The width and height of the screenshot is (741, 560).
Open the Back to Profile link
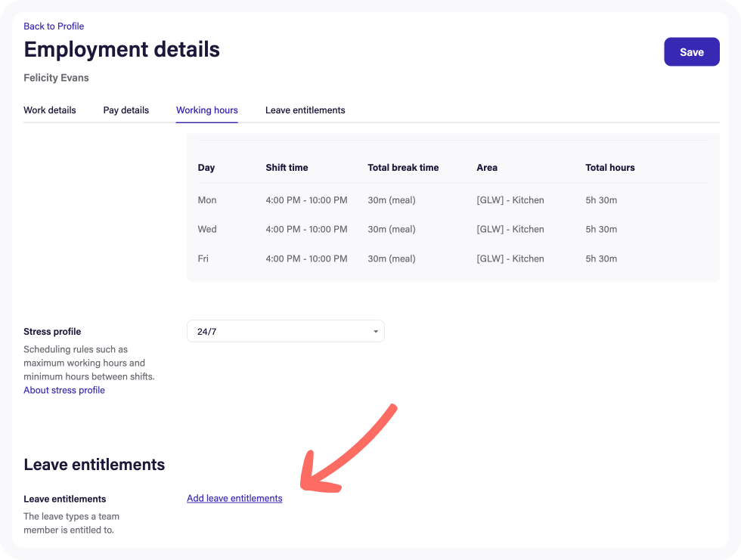[x=53, y=26]
